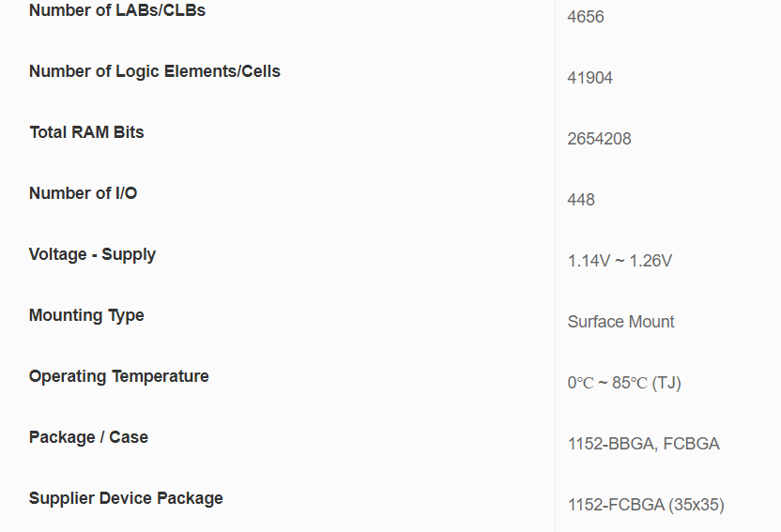This screenshot has width=781, height=532.
Task: Click the Voltage - Supply label
Action: click(93, 254)
